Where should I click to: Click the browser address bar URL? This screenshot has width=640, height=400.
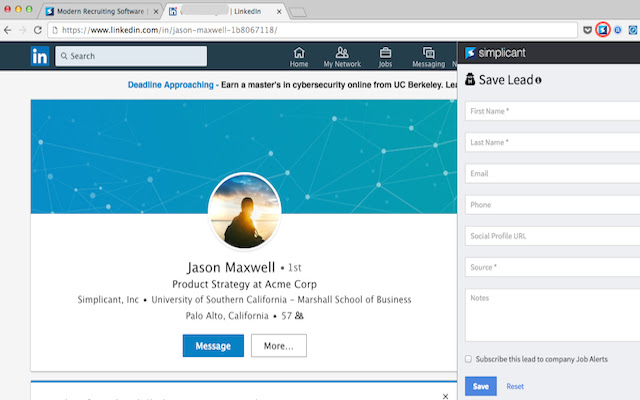coord(312,30)
